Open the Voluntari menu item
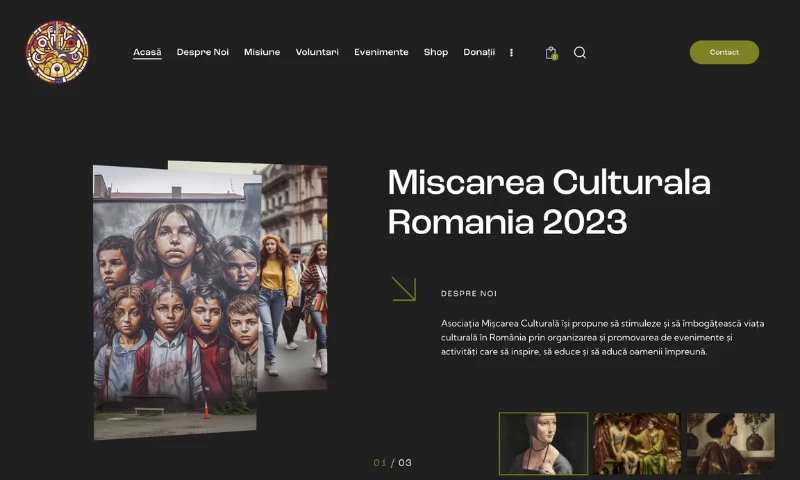This screenshot has height=480, width=800. [317, 52]
